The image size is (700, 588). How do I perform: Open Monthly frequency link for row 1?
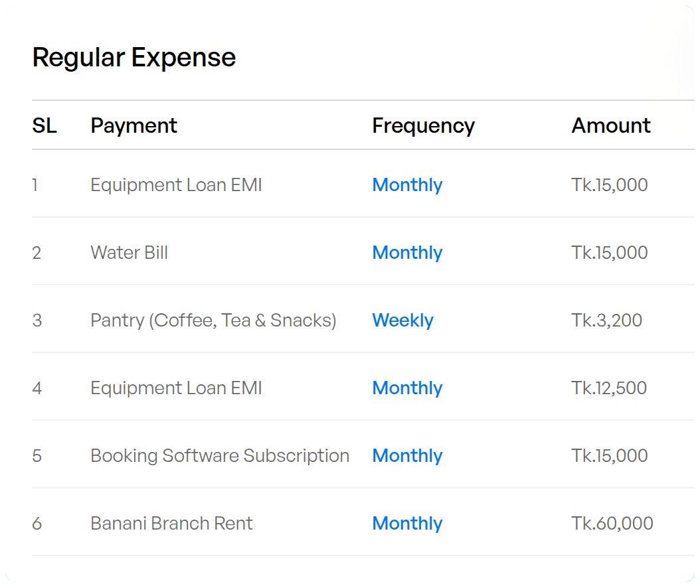coord(407,186)
